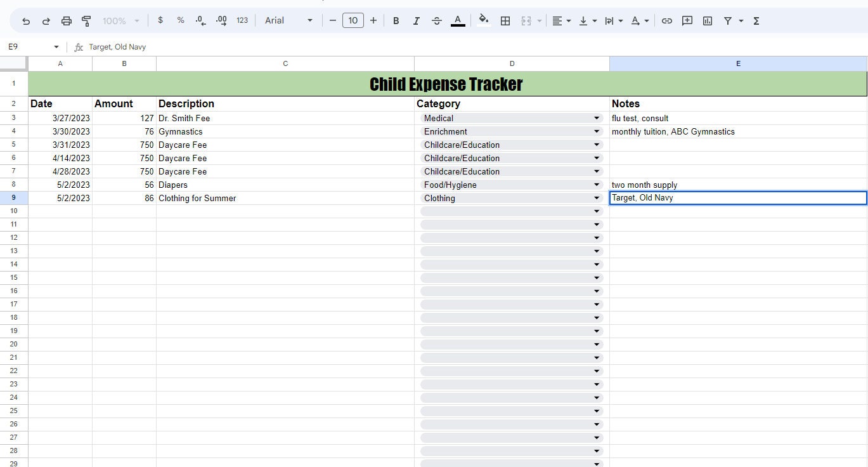Toggle italic formatting on

pos(417,20)
